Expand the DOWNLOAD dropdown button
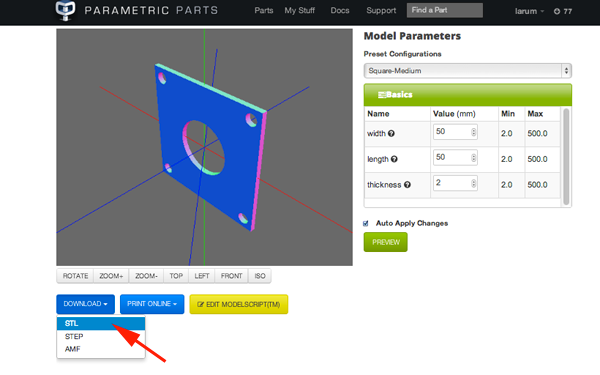Viewport: 600px width, 375px height. coord(85,304)
